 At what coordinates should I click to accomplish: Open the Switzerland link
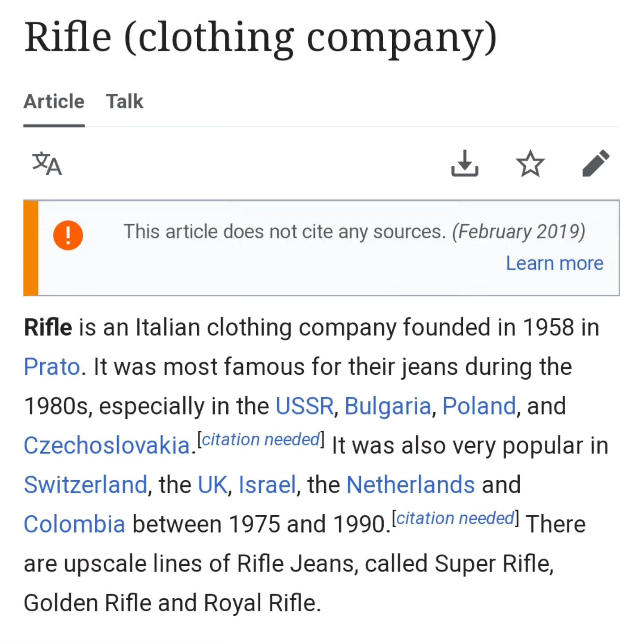tap(85, 485)
